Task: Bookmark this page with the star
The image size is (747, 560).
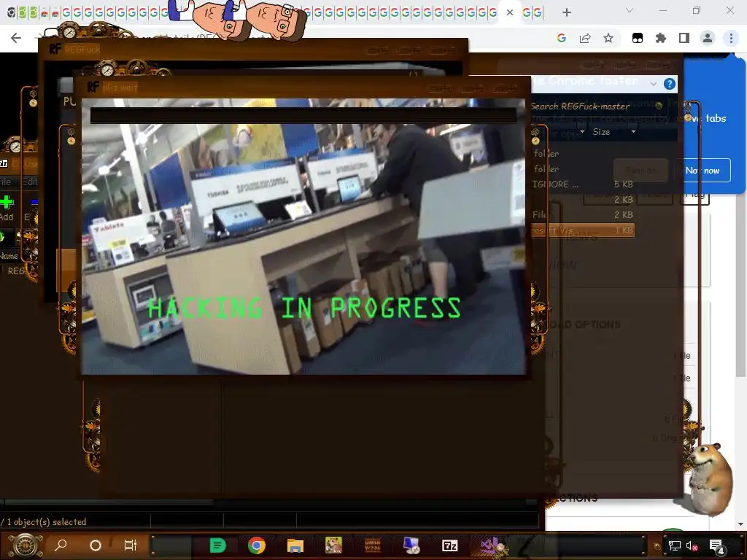Action: tap(608, 38)
